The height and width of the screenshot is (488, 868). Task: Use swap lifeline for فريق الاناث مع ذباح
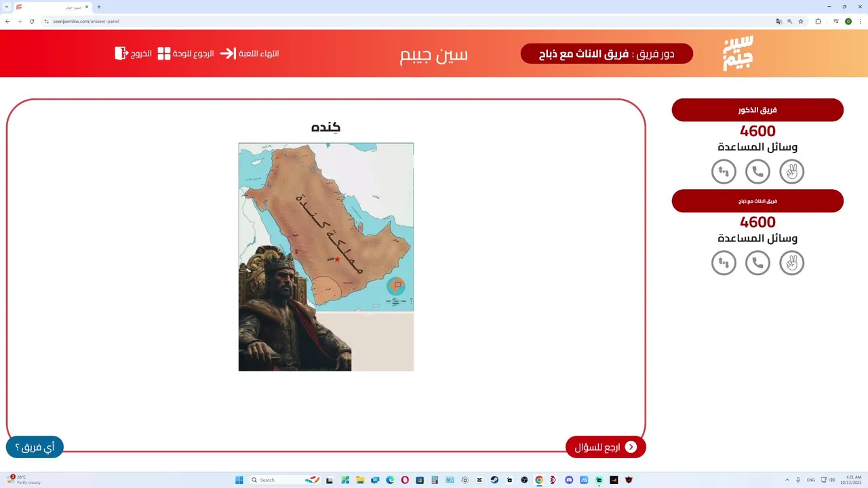tap(724, 262)
